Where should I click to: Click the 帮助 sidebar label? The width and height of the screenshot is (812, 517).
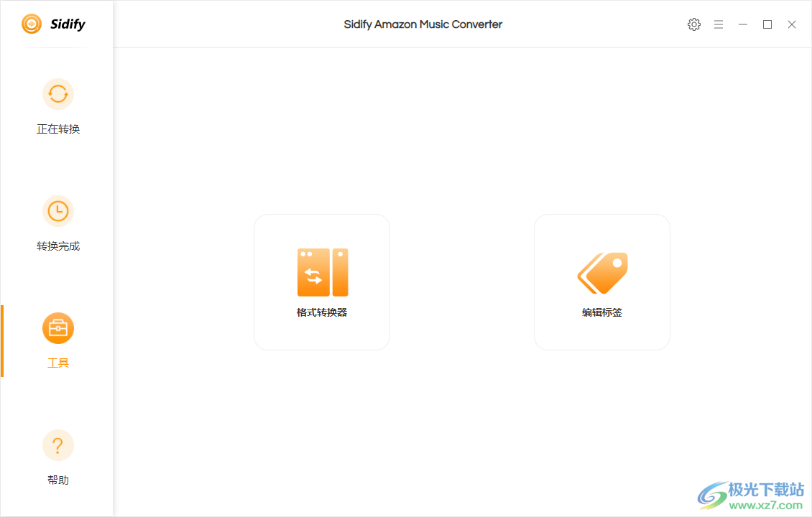pyautogui.click(x=58, y=480)
